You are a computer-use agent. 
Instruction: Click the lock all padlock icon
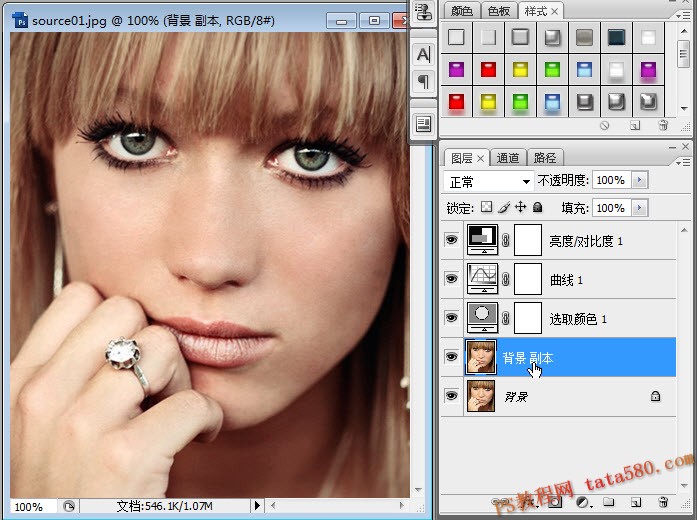(537, 207)
